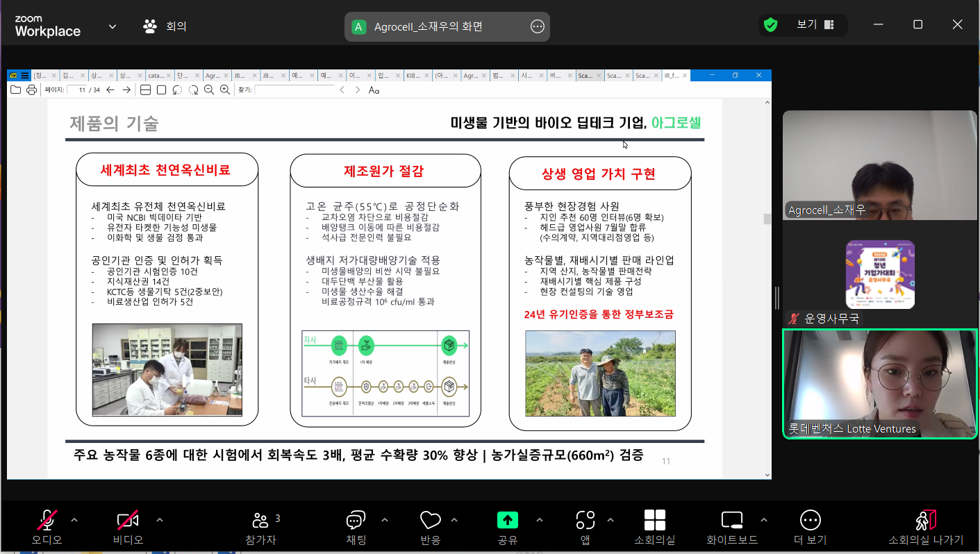Click the green 공유 share screen button
This screenshot has width=980, height=554.
(508, 520)
